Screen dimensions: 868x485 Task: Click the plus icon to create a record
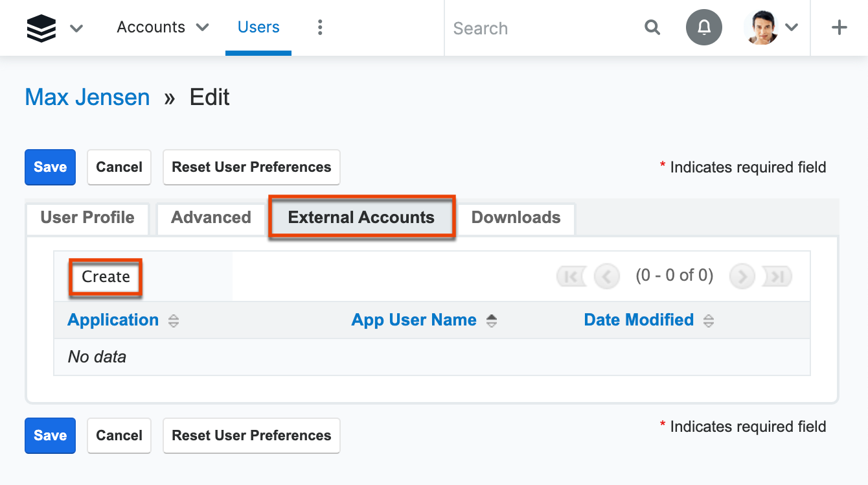[839, 27]
